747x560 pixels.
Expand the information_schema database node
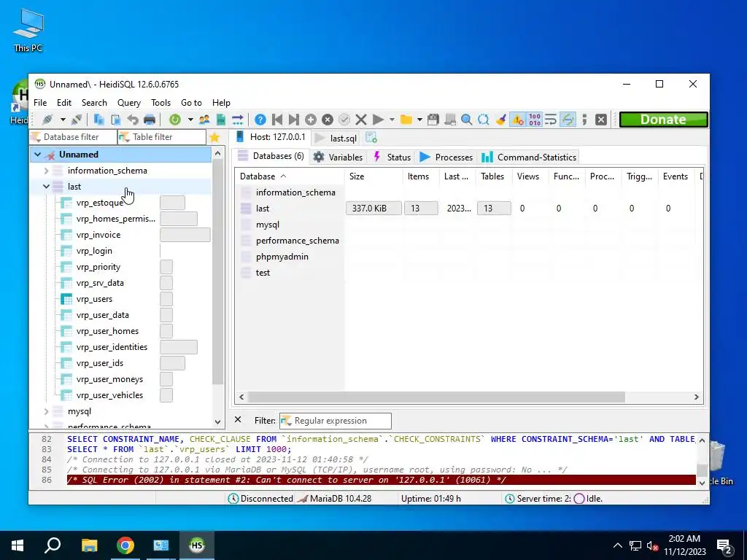pyautogui.click(x=46, y=171)
